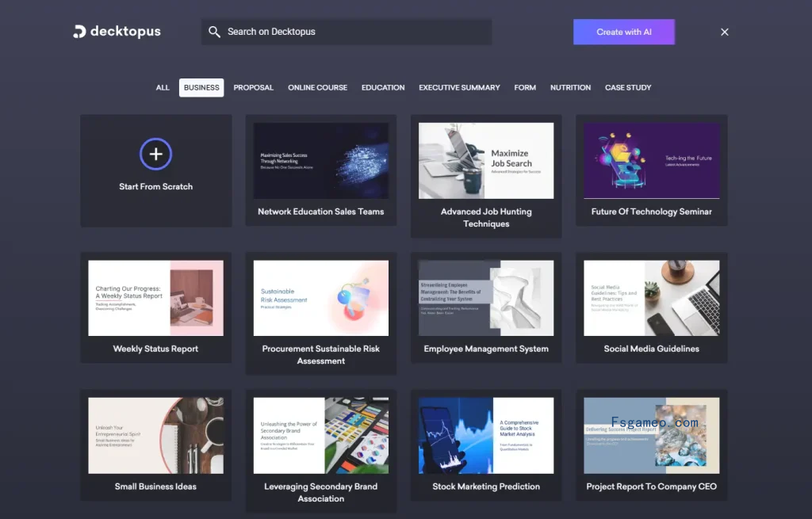This screenshot has height=519, width=812.
Task: Pick the Stock Marketing Prediction template
Action: tap(486, 445)
